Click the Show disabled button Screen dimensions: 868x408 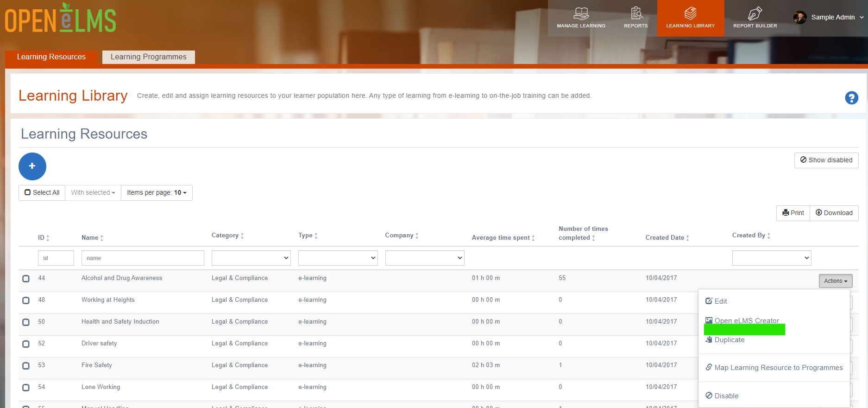[x=826, y=160]
